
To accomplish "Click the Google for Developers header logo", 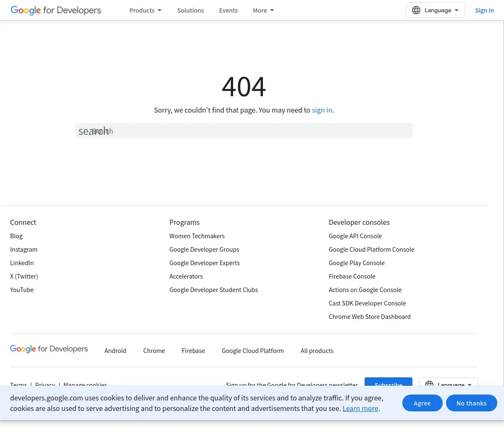I will coord(56,10).
